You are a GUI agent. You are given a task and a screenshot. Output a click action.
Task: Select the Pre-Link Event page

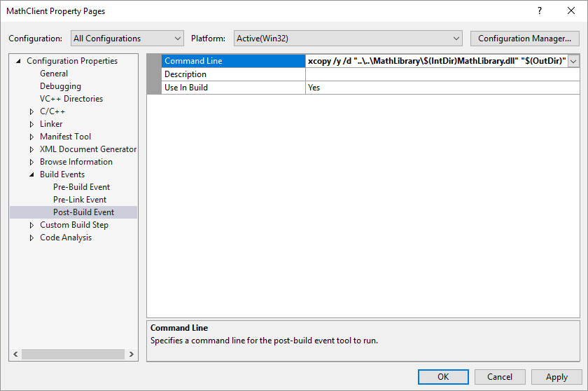tap(80, 200)
